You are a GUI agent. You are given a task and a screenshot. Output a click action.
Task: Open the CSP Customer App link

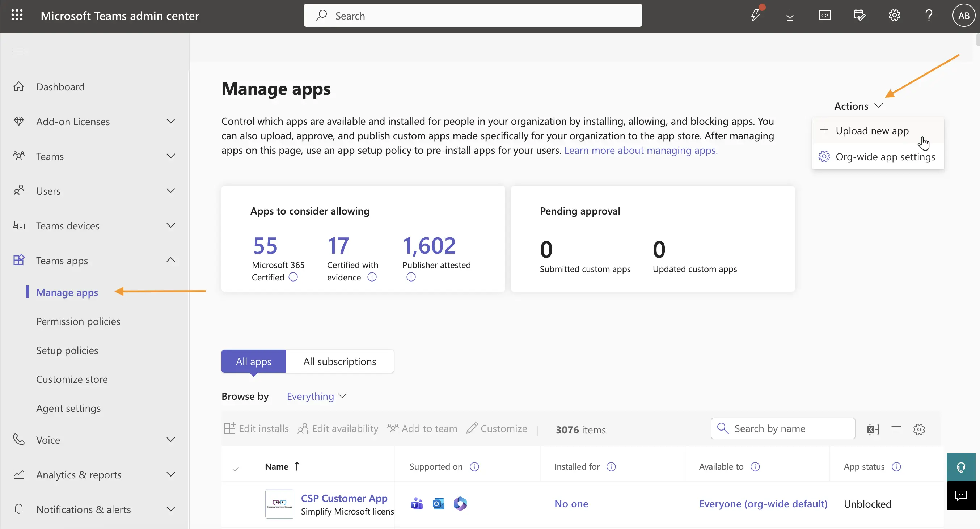tap(344, 498)
